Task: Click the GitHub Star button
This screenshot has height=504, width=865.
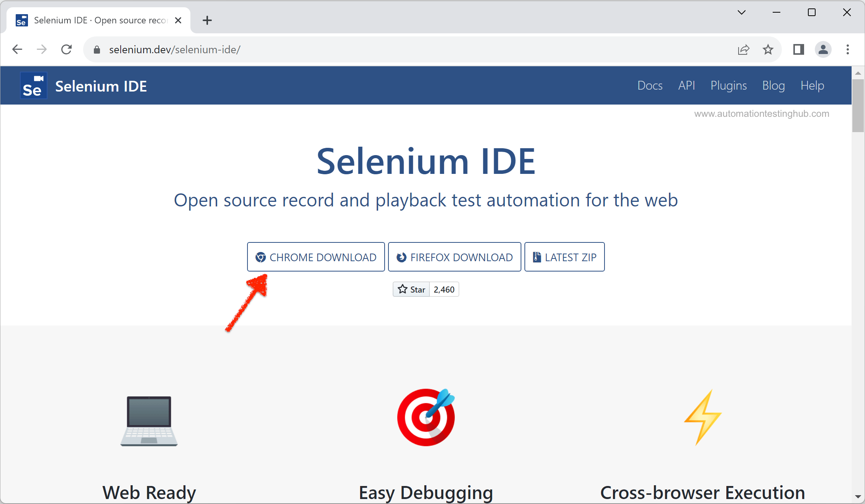Action: click(411, 290)
